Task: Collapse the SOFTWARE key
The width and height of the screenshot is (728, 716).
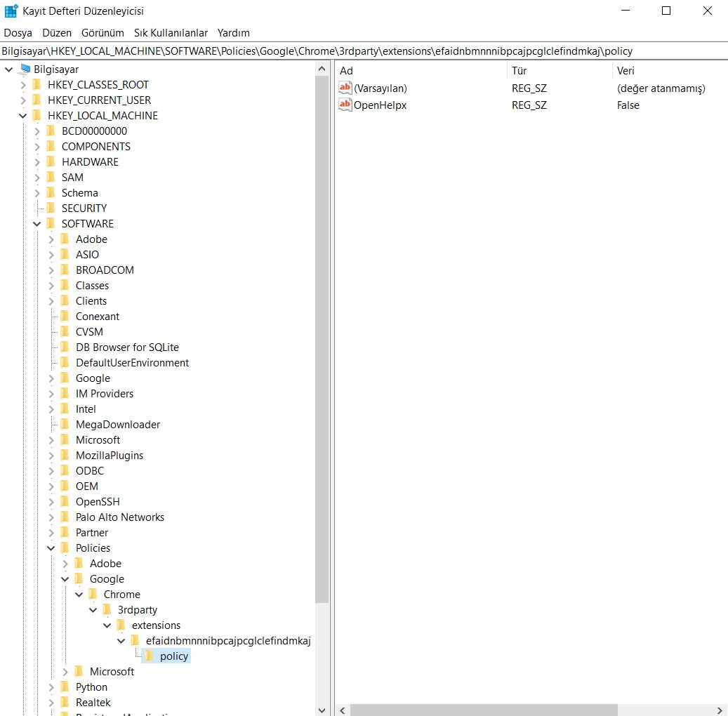Action: [37, 223]
